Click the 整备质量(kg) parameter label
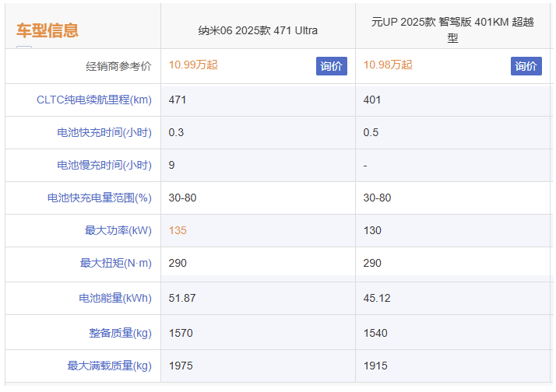 pyautogui.click(x=120, y=333)
